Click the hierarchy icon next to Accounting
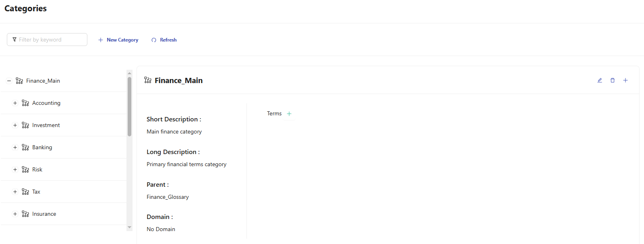Image resolution: width=644 pixels, height=244 pixels. click(25, 103)
